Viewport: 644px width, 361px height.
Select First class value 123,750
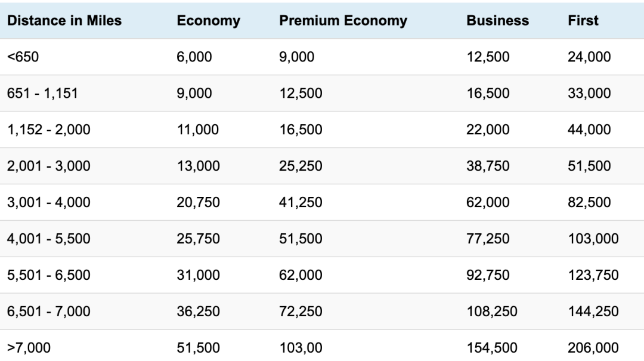tap(593, 275)
